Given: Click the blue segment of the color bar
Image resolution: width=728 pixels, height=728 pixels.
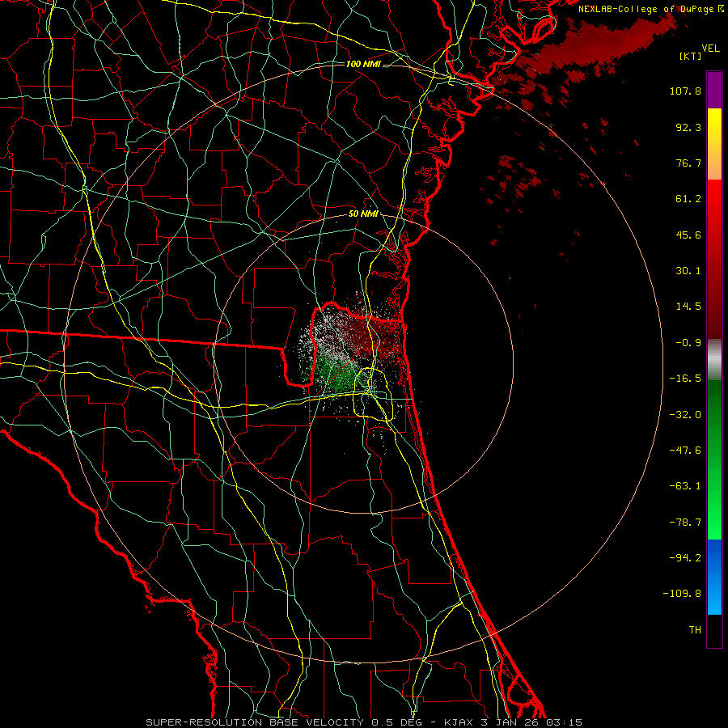Looking at the screenshot, I should (714, 577).
